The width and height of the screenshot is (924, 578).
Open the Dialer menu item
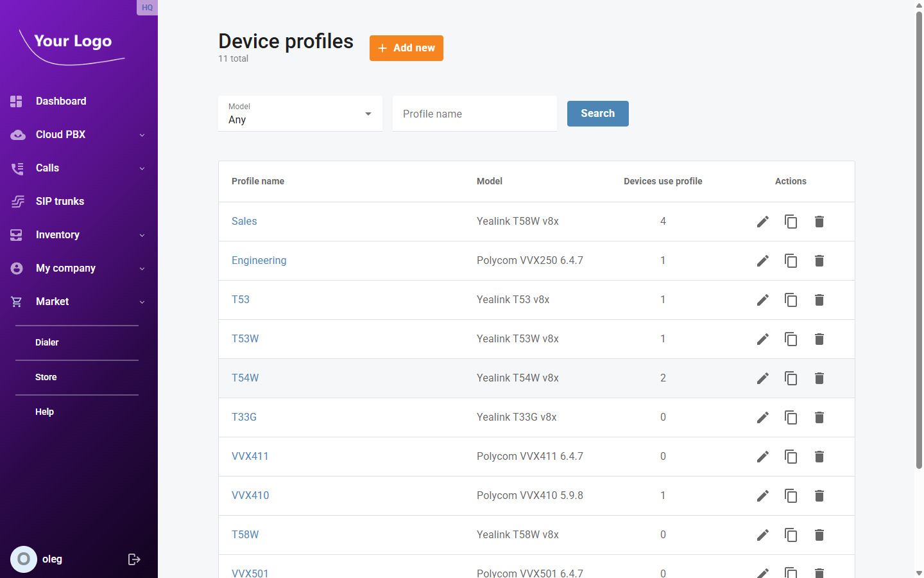pyautogui.click(x=47, y=342)
